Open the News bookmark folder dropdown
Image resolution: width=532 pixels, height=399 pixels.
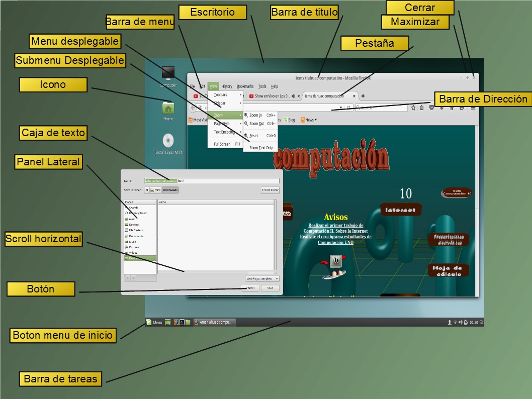308,120
